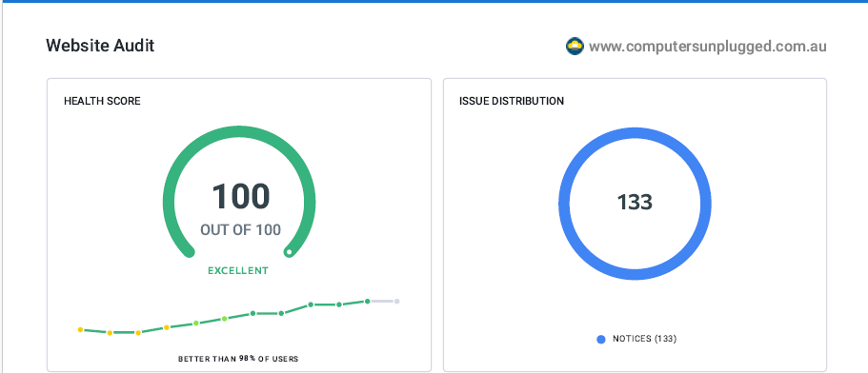Click the EXCELLENT rating label
Image resolution: width=868 pixels, height=373 pixels.
[238, 271]
